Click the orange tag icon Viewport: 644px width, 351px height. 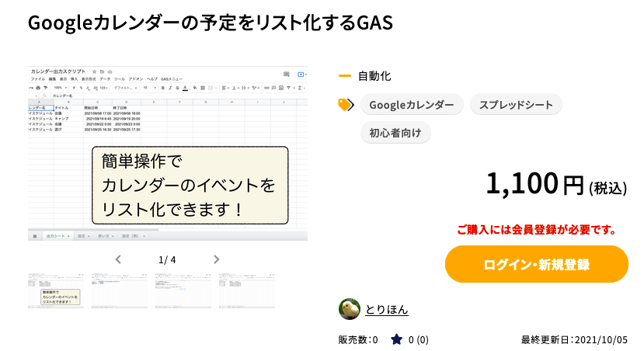(x=346, y=105)
